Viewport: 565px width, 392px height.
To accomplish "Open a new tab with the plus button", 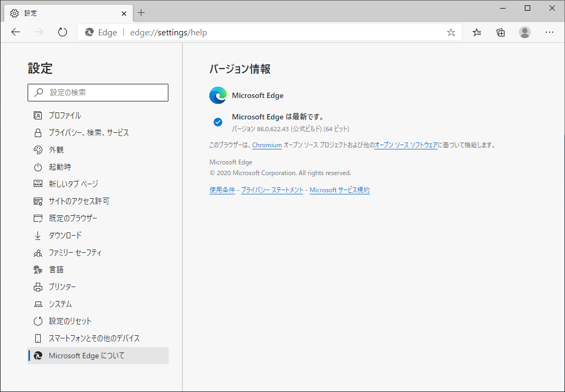I will 140,13.
